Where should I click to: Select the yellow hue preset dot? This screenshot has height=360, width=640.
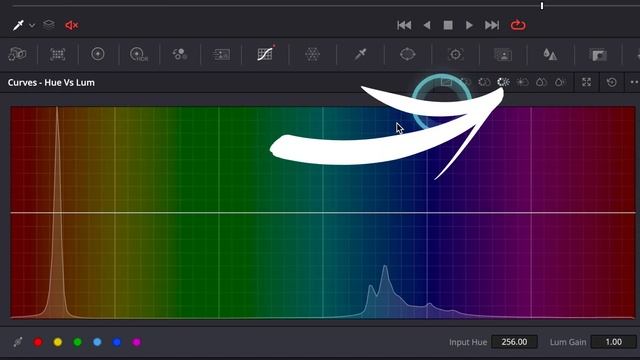[x=58, y=342]
